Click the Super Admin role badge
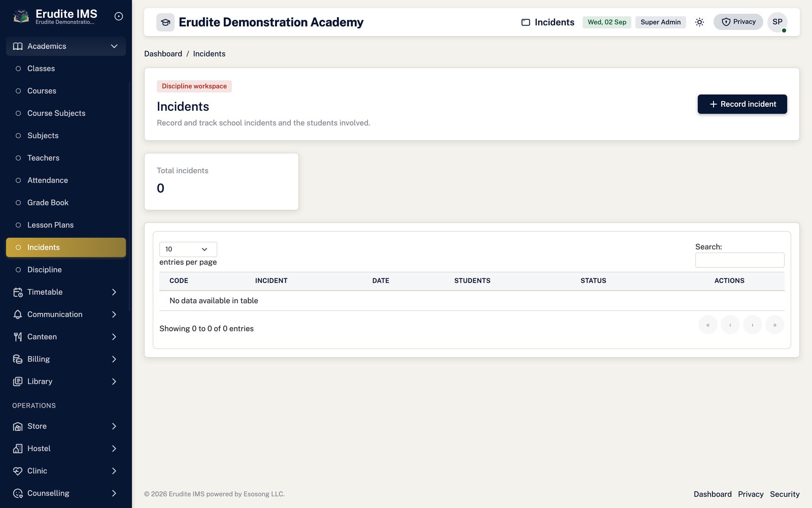Image resolution: width=812 pixels, height=508 pixels. click(660, 22)
